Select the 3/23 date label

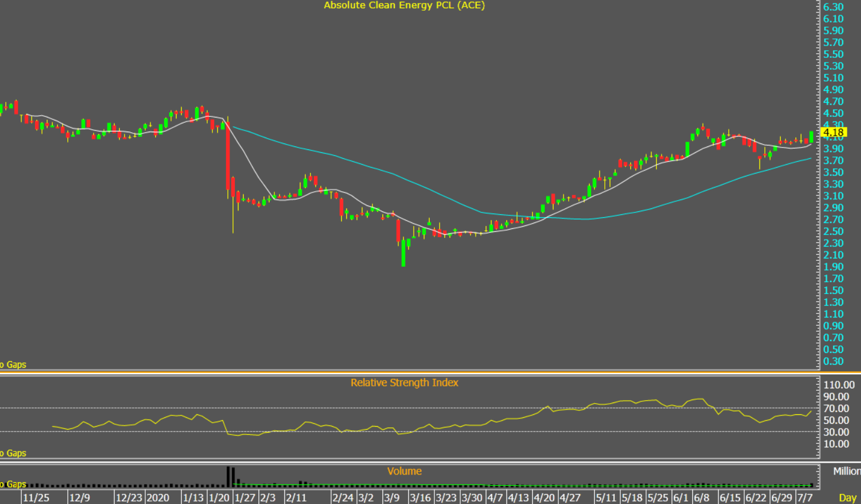coord(446,498)
